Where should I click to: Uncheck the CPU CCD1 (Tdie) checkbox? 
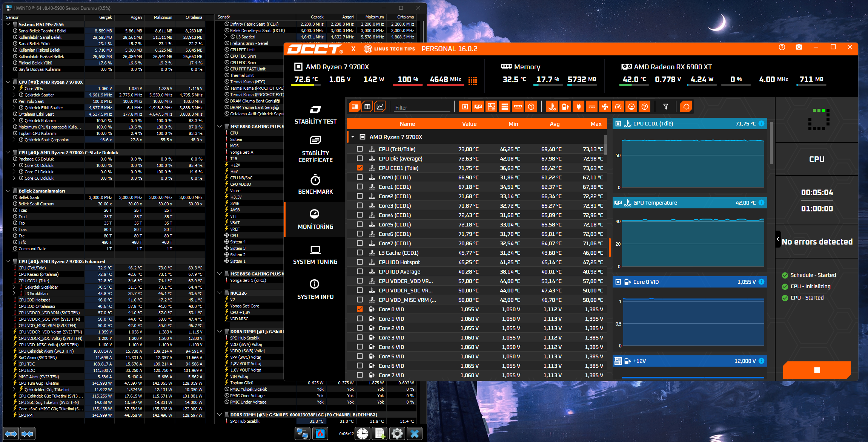point(360,168)
